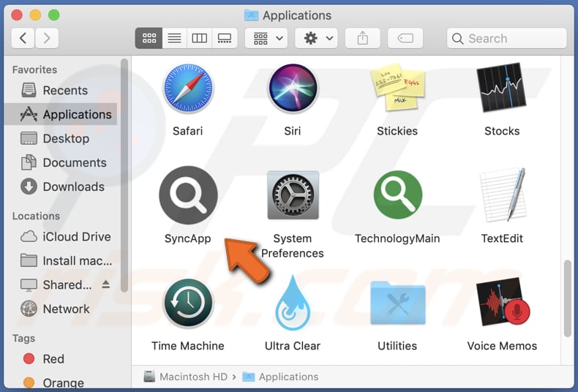Open the Install mac... volume in sidebar

click(61, 261)
